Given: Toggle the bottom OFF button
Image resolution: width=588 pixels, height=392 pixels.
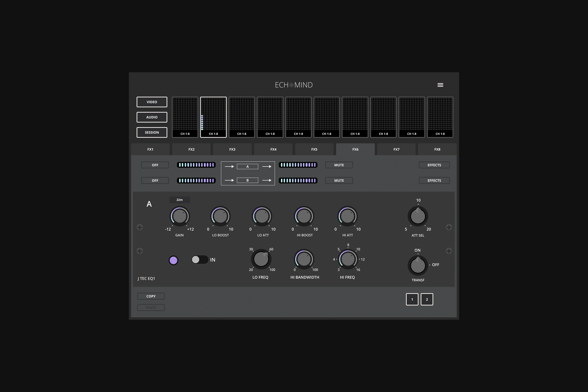Looking at the screenshot, I should click(155, 181).
